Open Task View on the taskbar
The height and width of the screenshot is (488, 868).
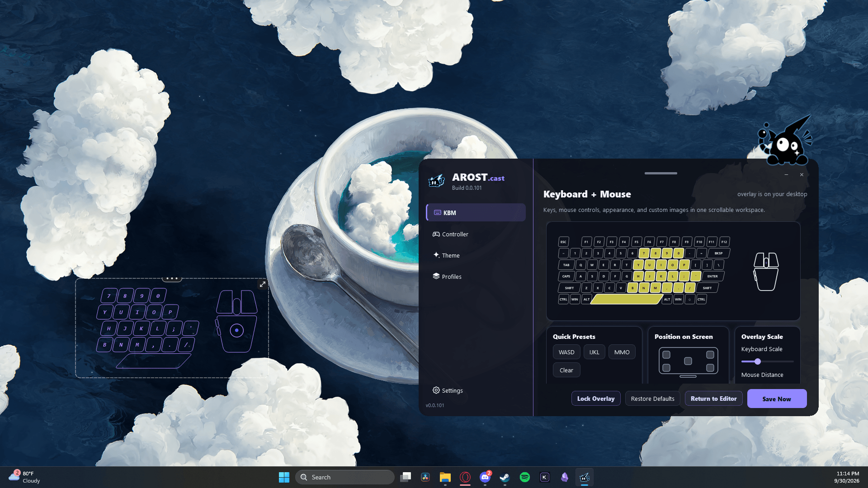pos(406,477)
